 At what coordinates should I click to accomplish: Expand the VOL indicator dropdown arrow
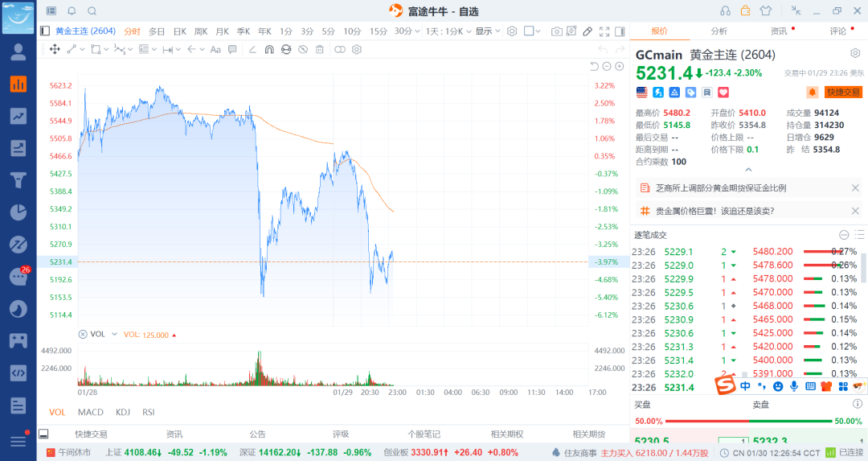[x=115, y=334]
